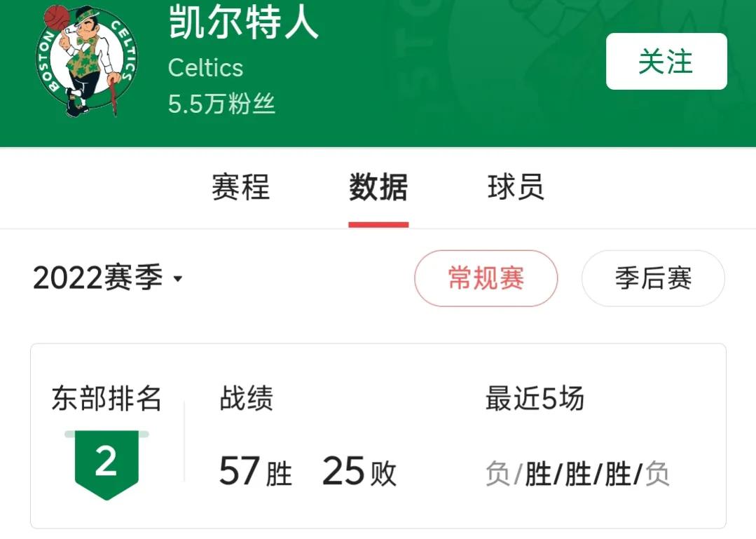Follow the team via 关注 button
The image size is (756, 539).
(x=666, y=62)
